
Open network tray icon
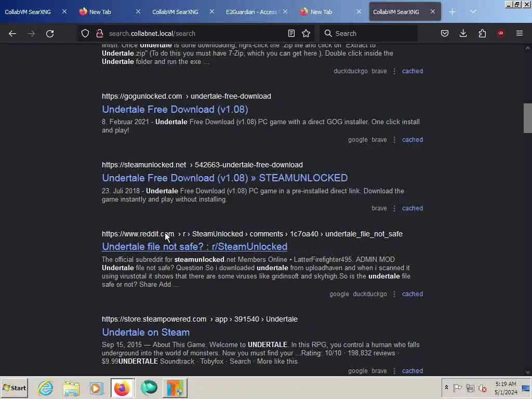click(x=470, y=388)
